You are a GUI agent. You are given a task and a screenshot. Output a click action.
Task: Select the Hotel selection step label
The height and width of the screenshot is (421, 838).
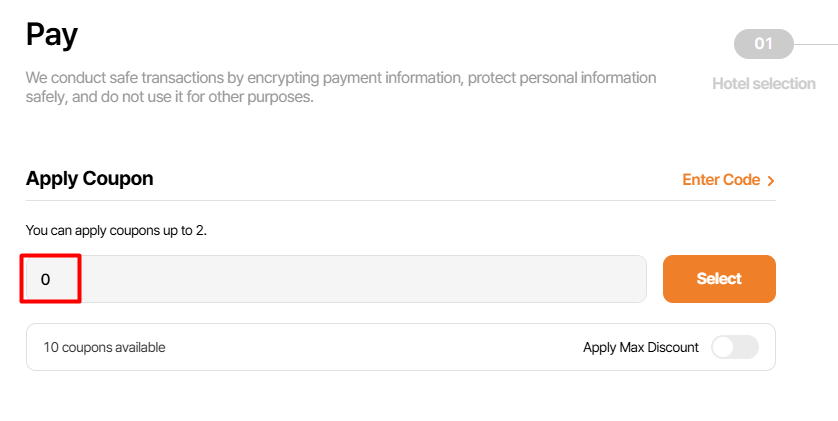(764, 84)
